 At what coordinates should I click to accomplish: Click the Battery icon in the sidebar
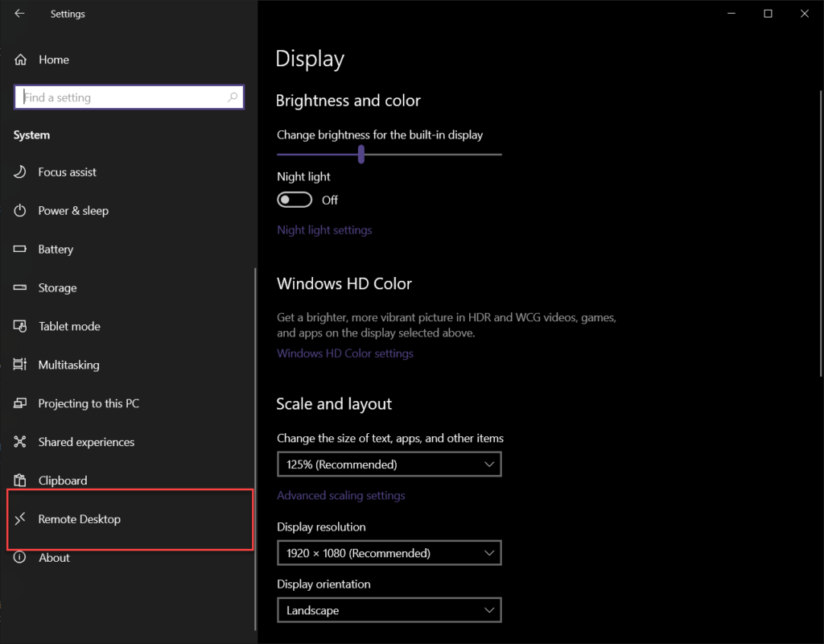point(20,249)
